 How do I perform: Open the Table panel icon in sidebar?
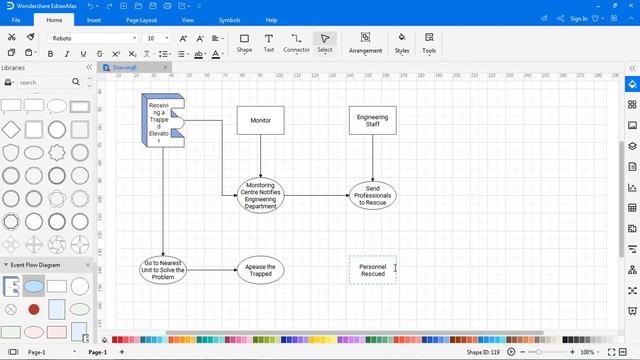[632, 208]
